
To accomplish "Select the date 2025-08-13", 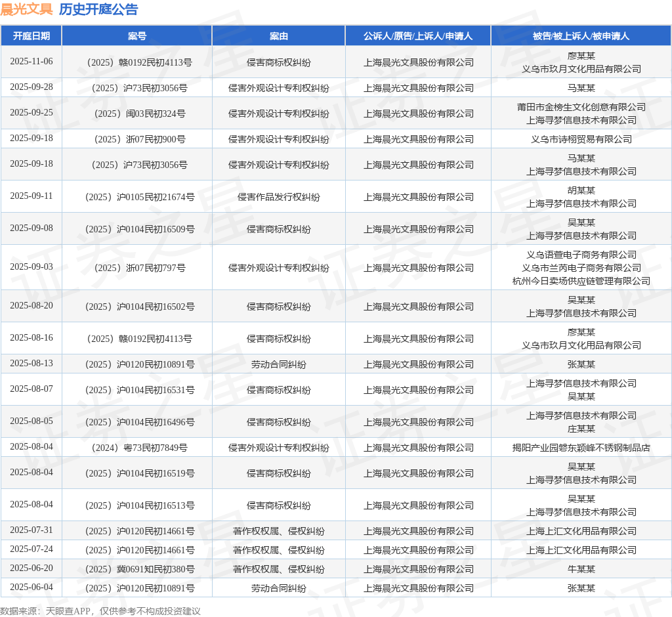I will click(31, 363).
